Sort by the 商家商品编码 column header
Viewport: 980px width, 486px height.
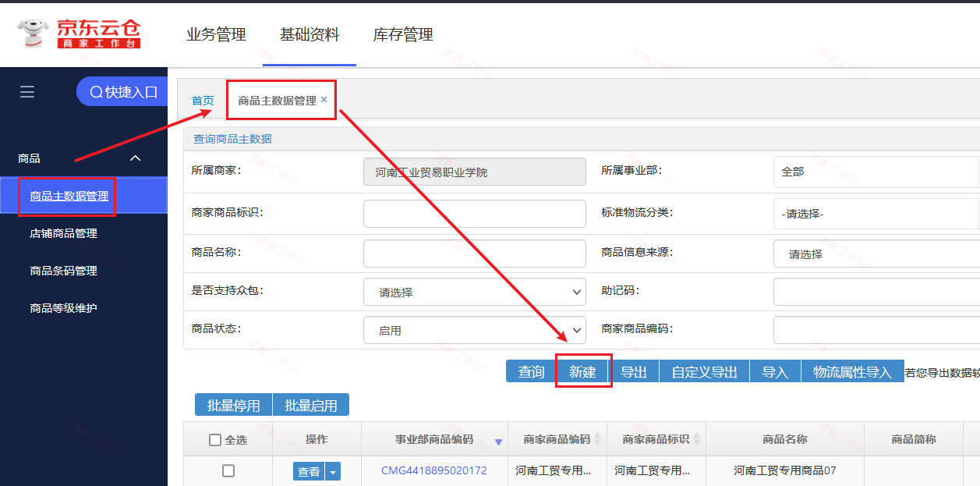(x=557, y=439)
